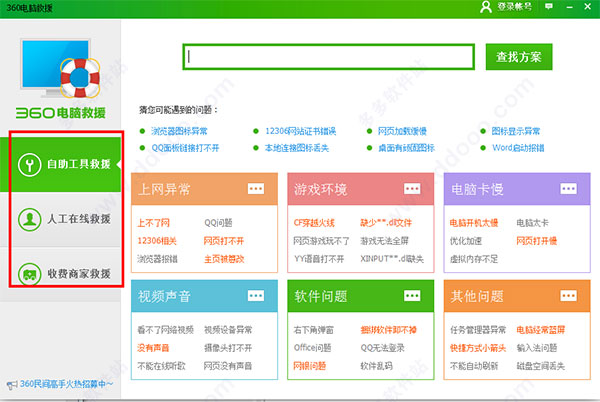Select 没有声音 under 视频声音

[x=153, y=348]
